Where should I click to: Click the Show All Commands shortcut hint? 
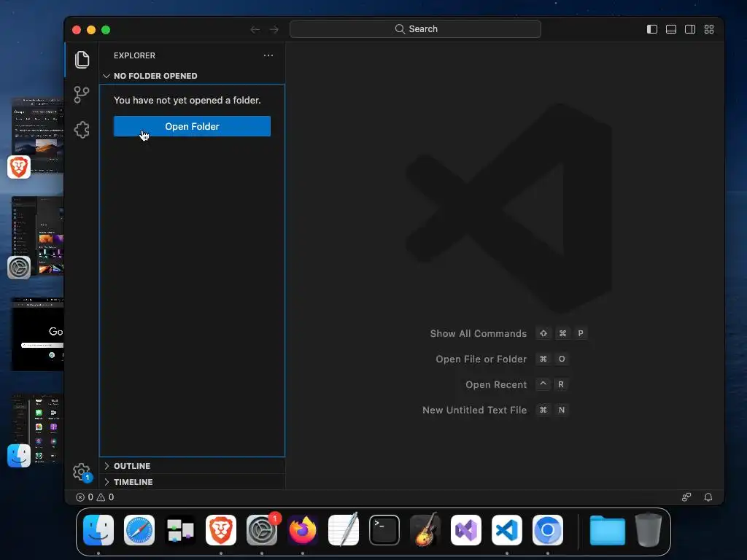point(508,333)
